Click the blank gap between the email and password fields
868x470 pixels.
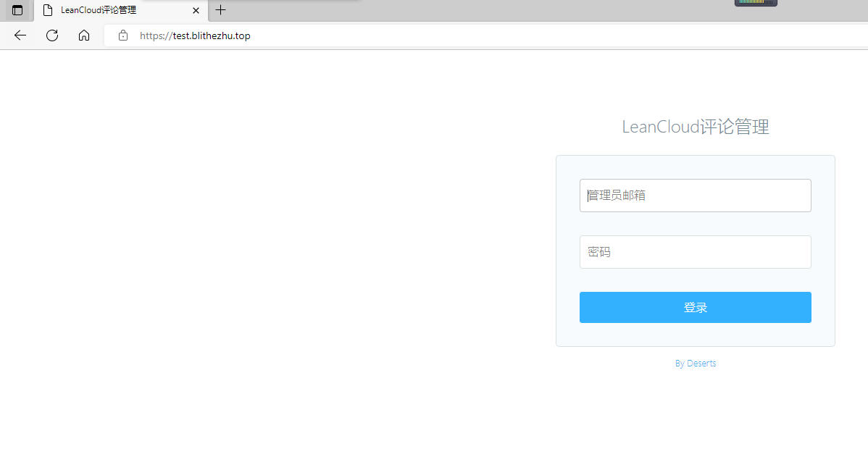695,224
